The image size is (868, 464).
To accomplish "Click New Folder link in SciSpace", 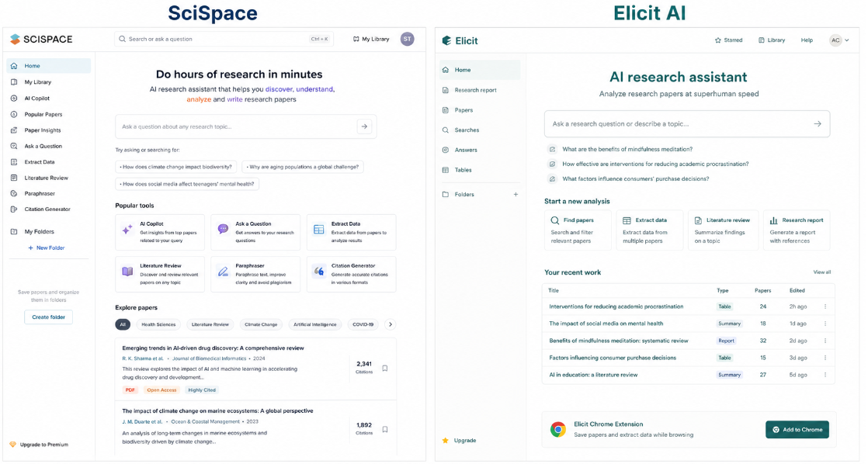I will (47, 248).
